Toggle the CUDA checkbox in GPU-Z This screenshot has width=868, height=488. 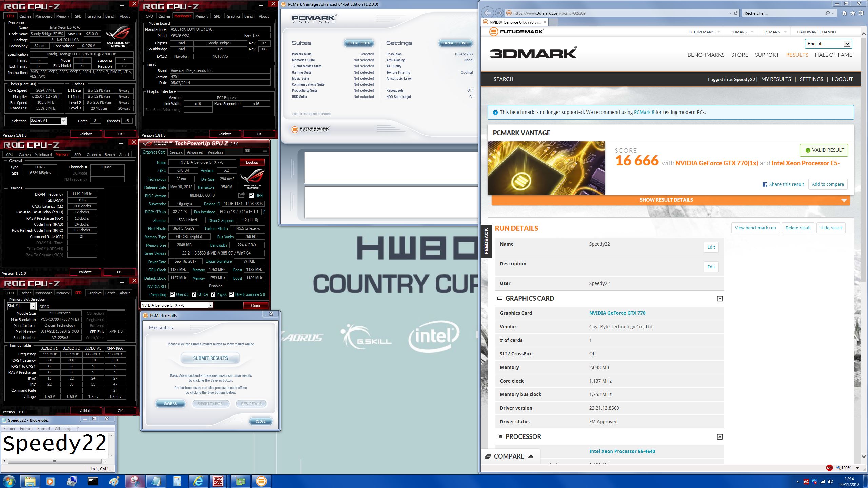194,294
